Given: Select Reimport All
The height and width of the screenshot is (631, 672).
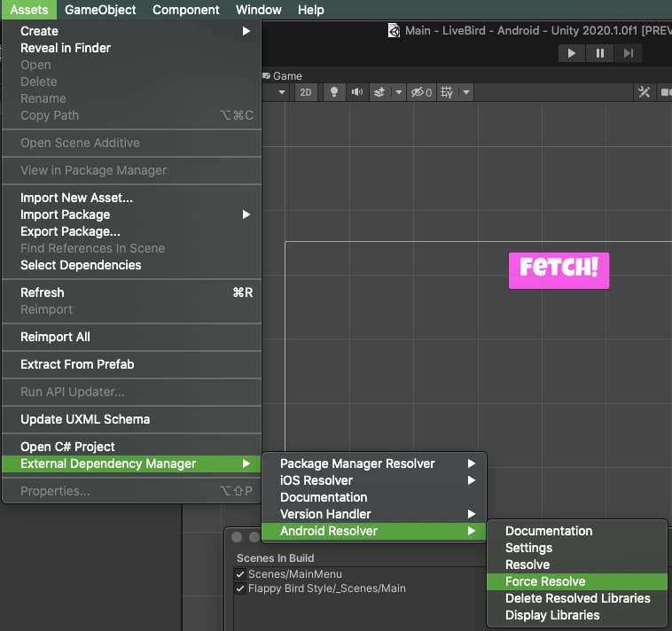Looking at the screenshot, I should 131,337.
